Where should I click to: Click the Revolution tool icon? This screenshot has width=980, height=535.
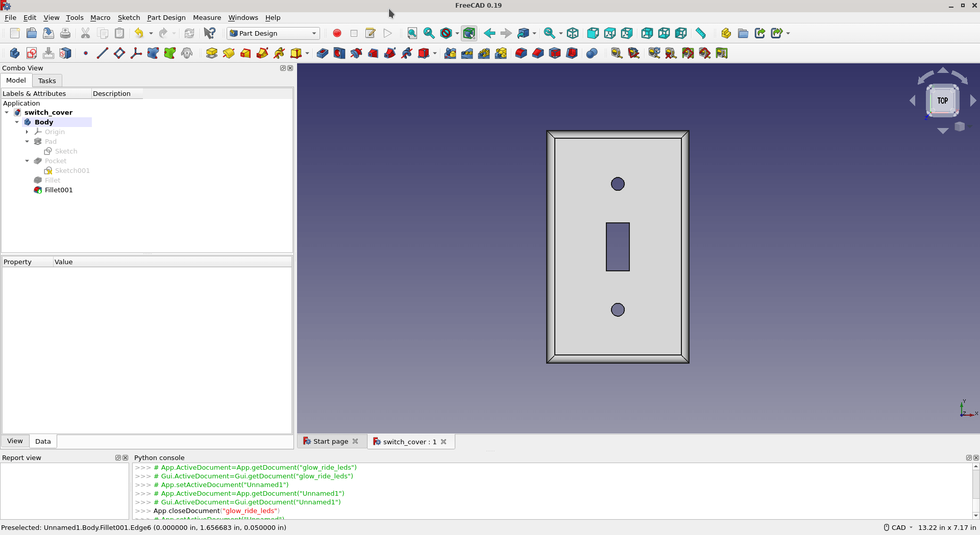pos(229,53)
